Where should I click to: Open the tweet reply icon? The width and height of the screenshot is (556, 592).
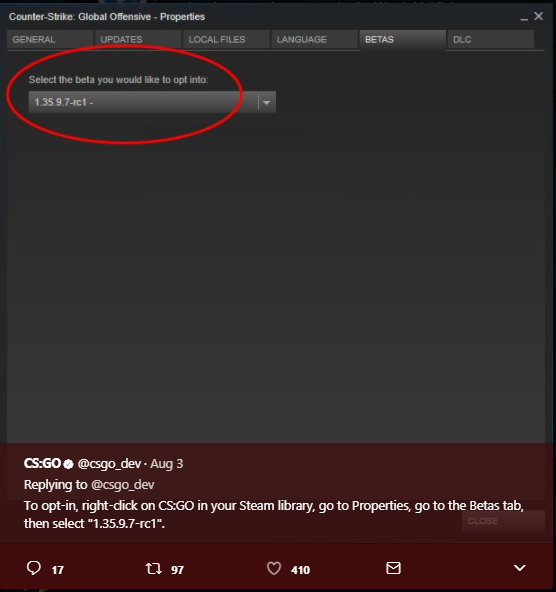tap(34, 568)
